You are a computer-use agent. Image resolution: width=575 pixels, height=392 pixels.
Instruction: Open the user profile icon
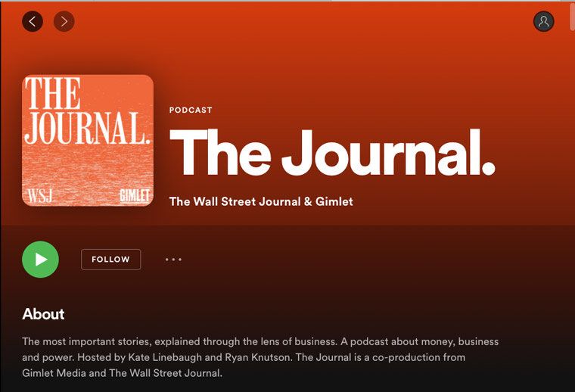[x=543, y=22]
